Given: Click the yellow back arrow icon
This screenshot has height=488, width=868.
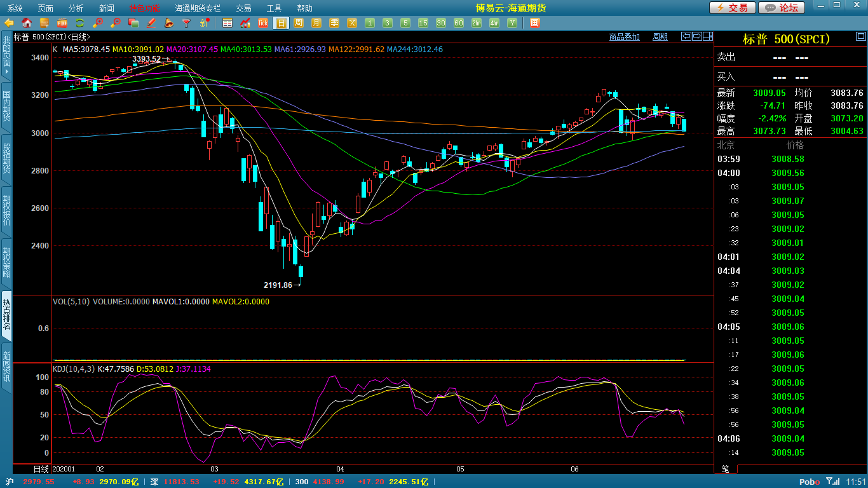Looking at the screenshot, I should (9, 23).
